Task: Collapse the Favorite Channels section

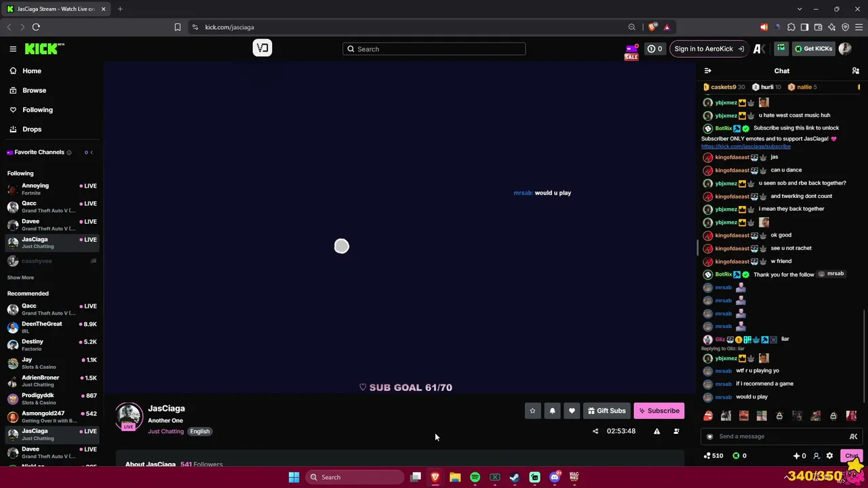Action: point(92,152)
